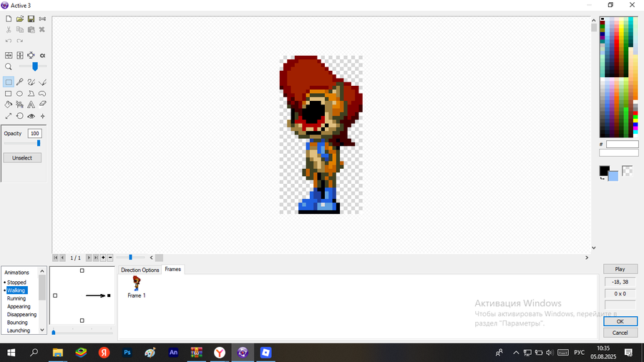Click the editor options arrows icon
Screen dimensions: 644x362
tap(42, 19)
